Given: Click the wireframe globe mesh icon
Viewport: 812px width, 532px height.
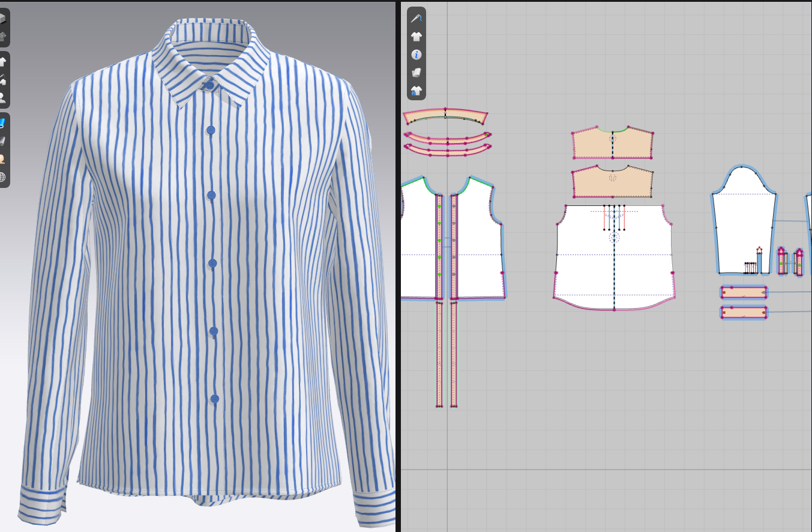Looking at the screenshot, I should pos(3,177).
